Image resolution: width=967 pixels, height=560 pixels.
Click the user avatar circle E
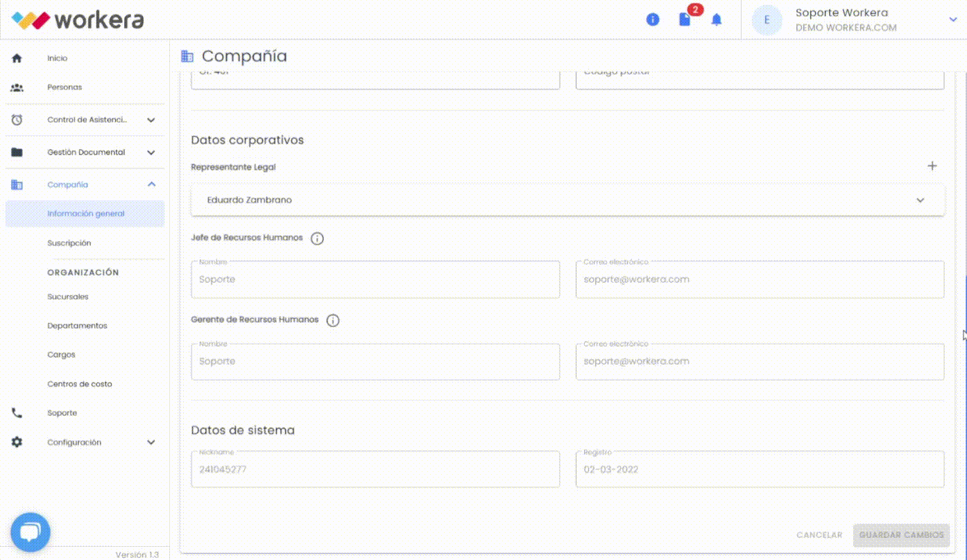click(x=767, y=20)
